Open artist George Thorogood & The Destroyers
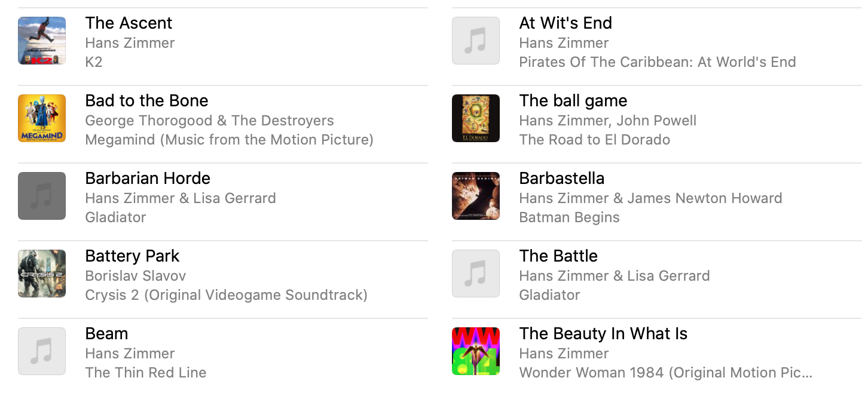Screen dimensions: 868x393 (209, 121)
